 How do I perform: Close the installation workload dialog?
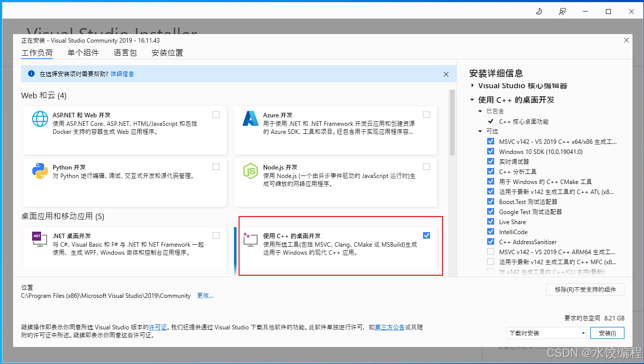point(626,40)
